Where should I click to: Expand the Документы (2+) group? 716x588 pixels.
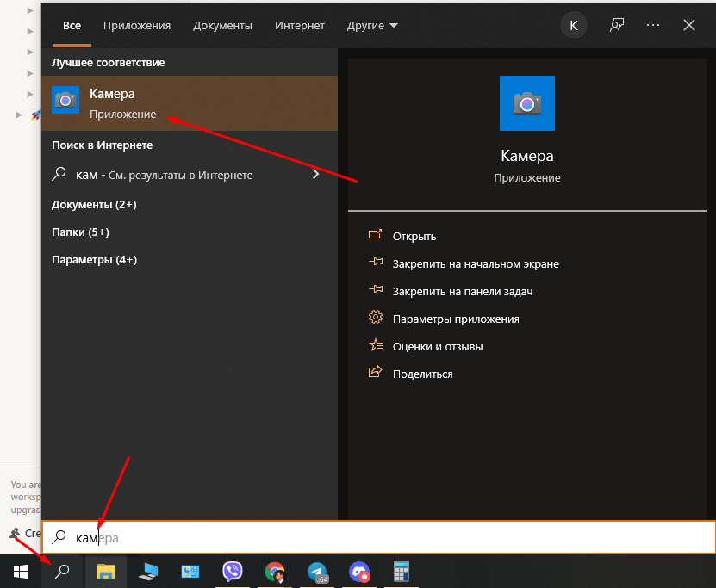coord(94,204)
